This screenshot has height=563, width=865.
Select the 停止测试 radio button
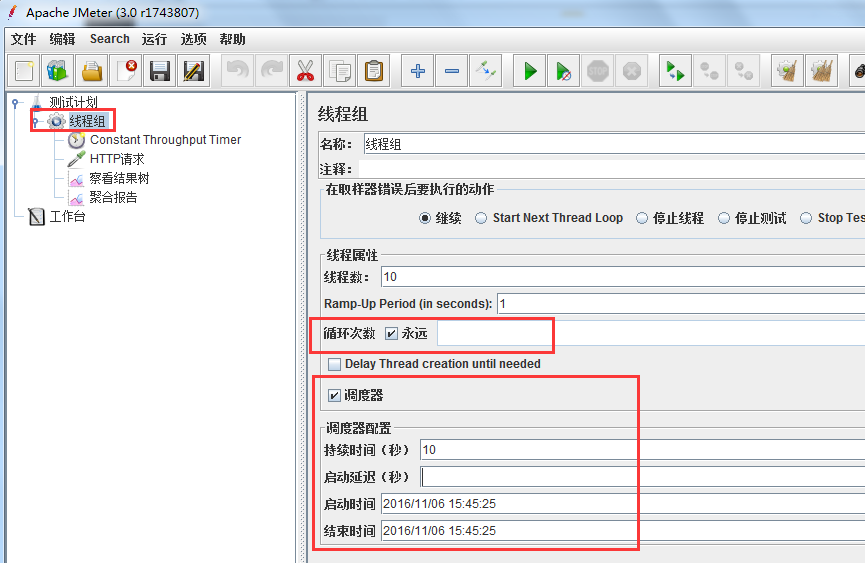724,218
